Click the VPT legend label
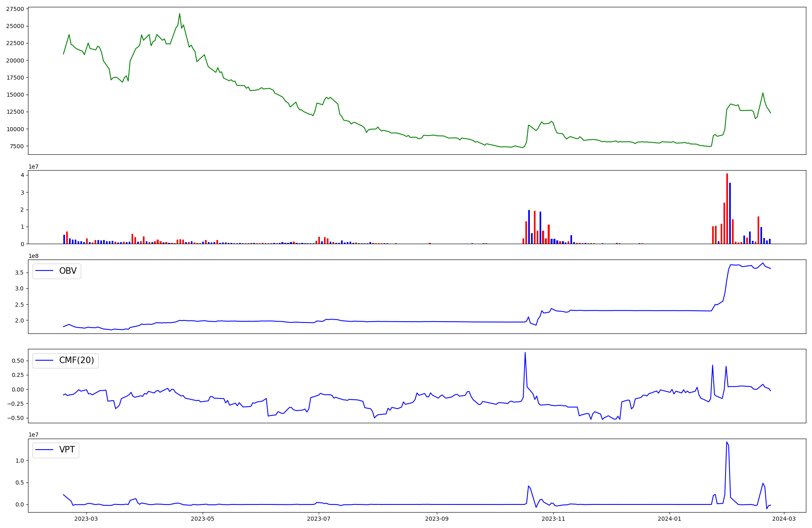The image size is (812, 528). click(x=67, y=450)
